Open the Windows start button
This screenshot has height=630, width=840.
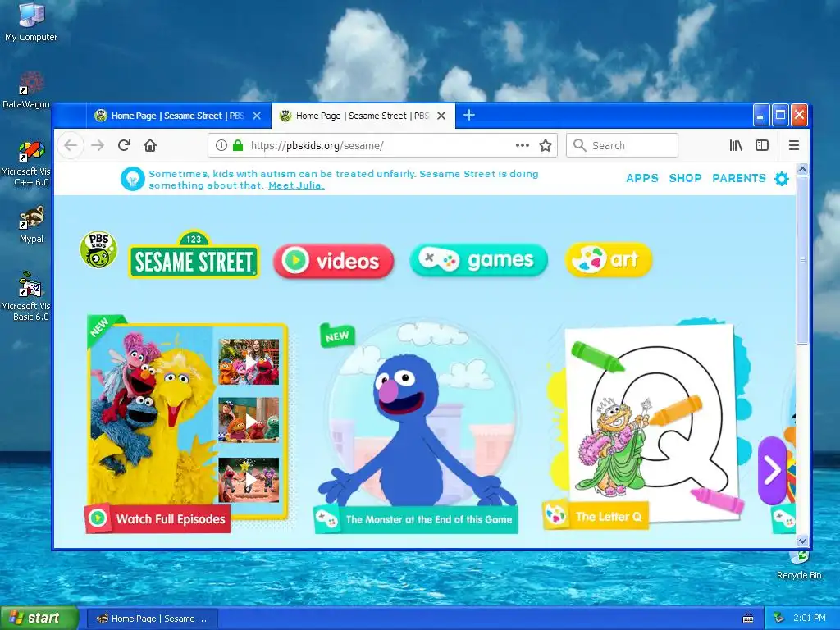(39, 619)
